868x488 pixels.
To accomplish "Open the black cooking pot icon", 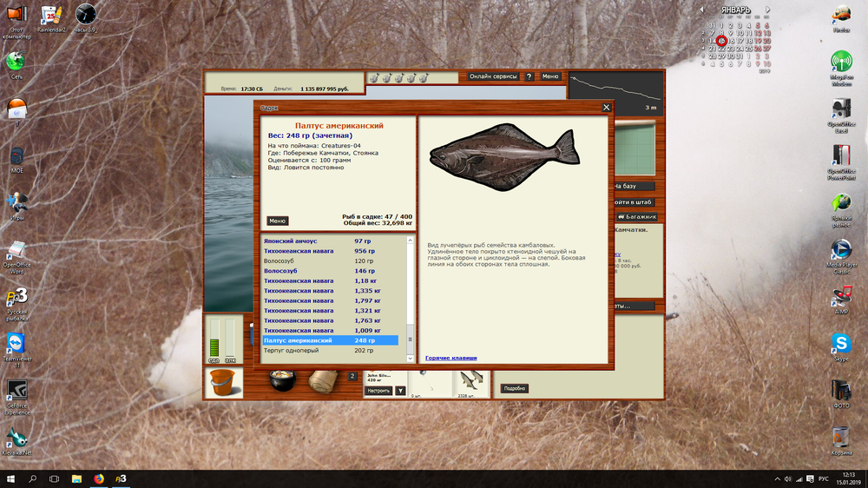I will pos(281,382).
